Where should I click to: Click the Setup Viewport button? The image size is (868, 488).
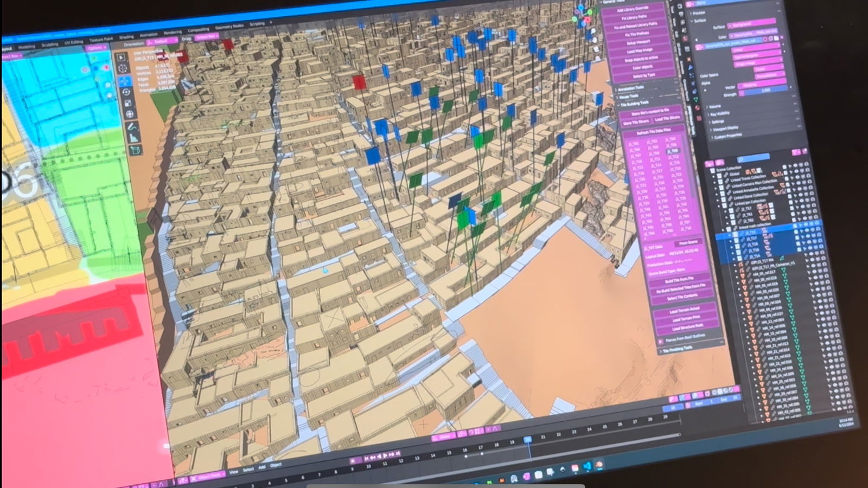tap(638, 42)
